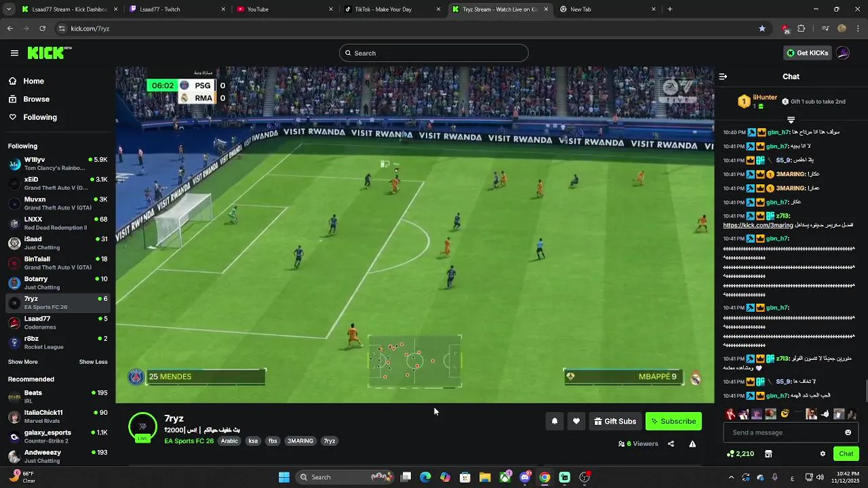Click the 3MARING tag
The image size is (868, 488).
point(300,441)
